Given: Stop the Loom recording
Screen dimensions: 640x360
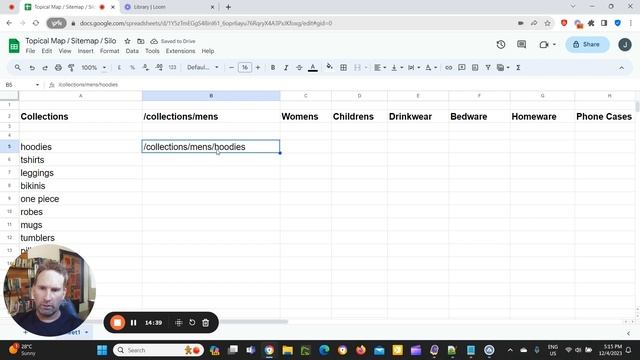Looking at the screenshot, I should click(x=117, y=323).
